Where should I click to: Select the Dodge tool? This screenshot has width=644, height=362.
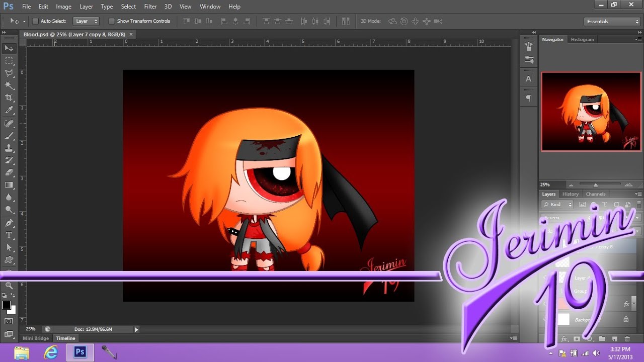click(x=9, y=210)
